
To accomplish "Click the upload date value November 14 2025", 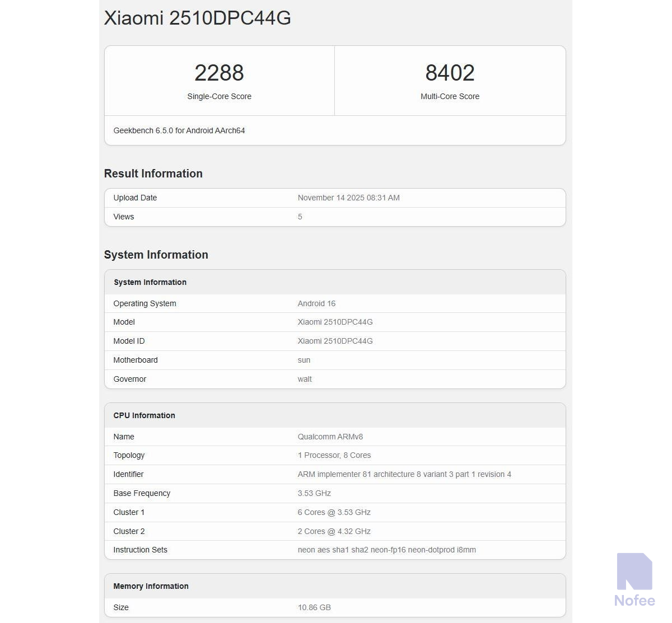I will pos(348,198).
